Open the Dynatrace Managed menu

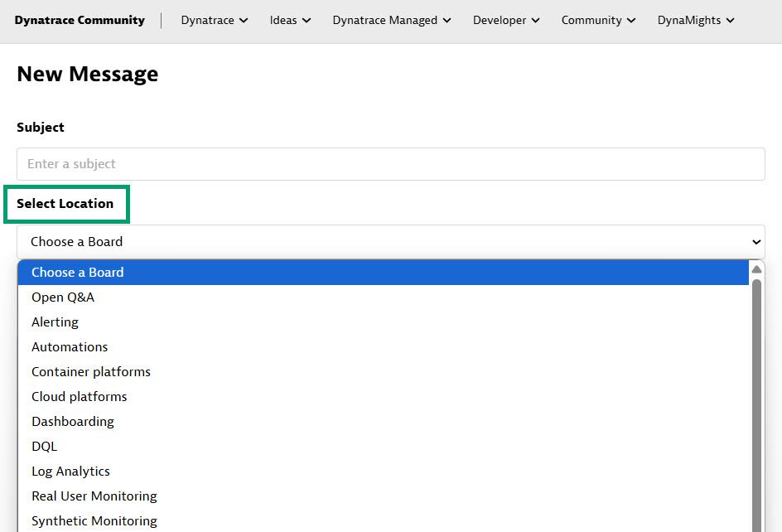click(392, 21)
